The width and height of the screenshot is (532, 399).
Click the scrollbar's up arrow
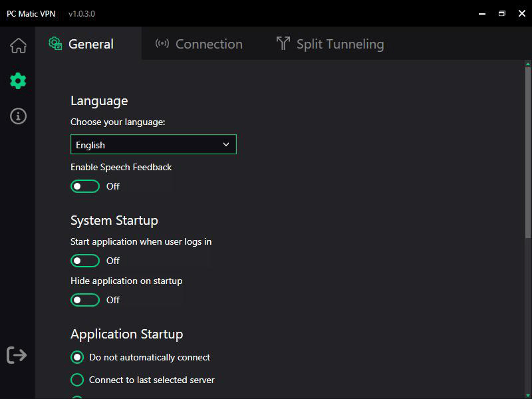(527, 65)
